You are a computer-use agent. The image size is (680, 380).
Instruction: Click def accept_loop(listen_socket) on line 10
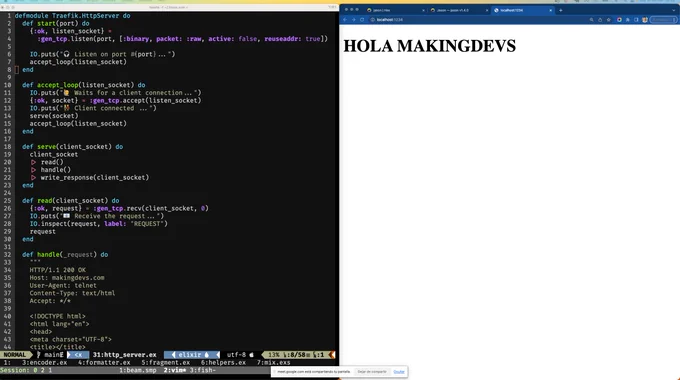tap(84, 85)
